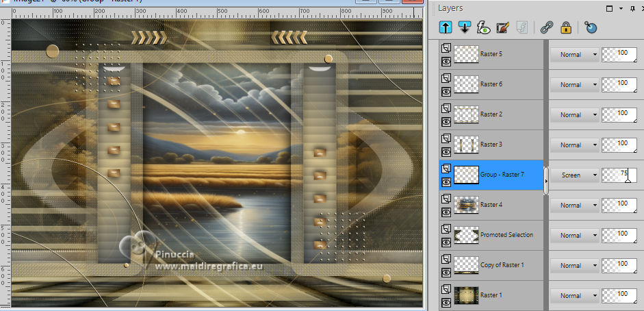Open blend mode dropdown for Promoted Selection
Viewport: 644px width, 311px height.
pyautogui.click(x=574, y=236)
